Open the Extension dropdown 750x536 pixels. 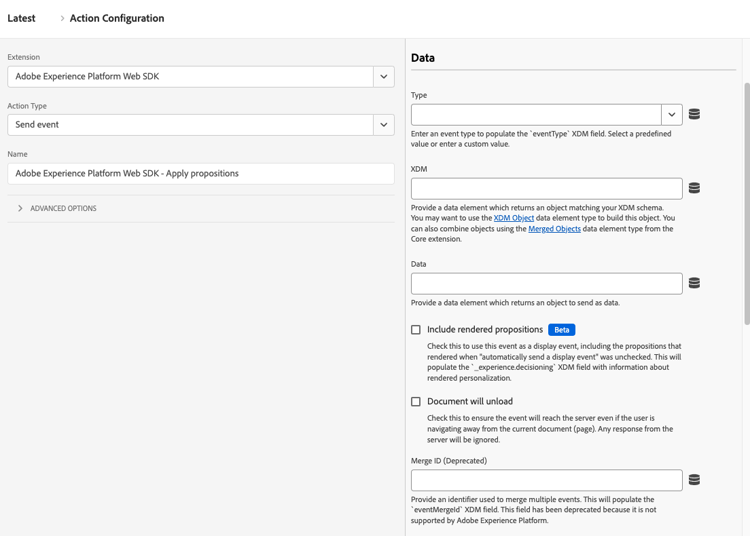point(383,76)
